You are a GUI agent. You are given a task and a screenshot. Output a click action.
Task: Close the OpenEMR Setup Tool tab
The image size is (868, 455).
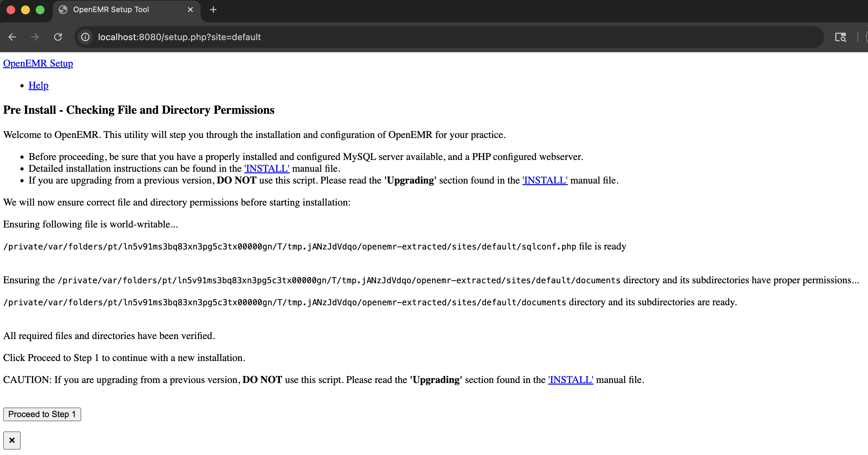click(x=190, y=10)
